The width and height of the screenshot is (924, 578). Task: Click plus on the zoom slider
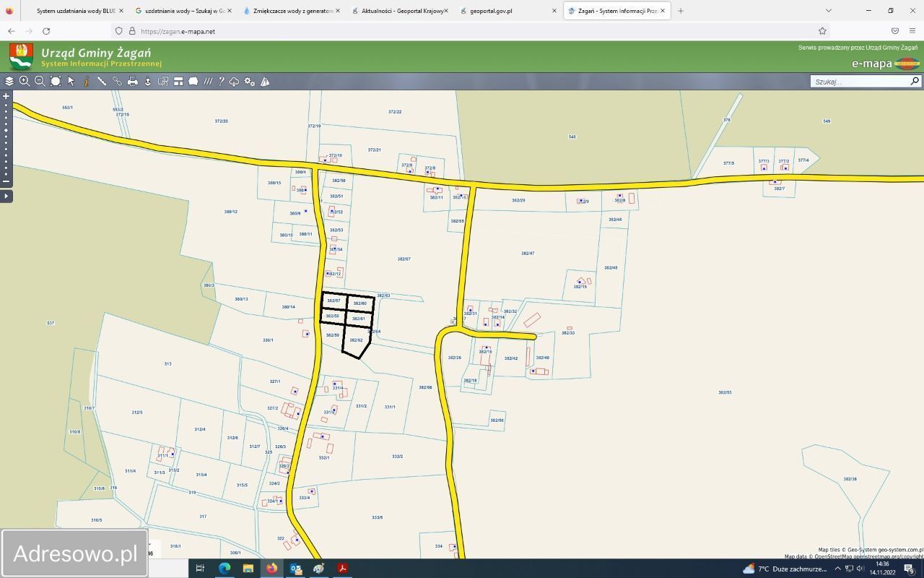point(6,96)
